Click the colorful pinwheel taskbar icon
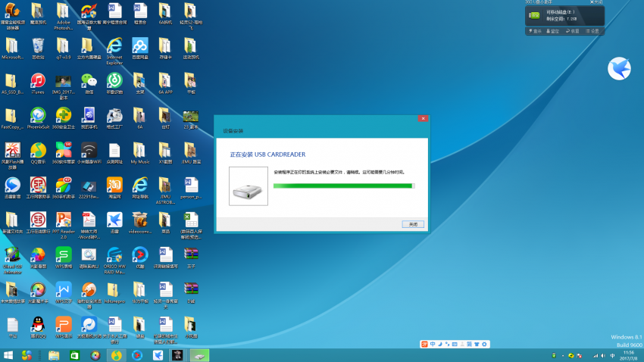This screenshot has width=644, height=362. [27, 355]
